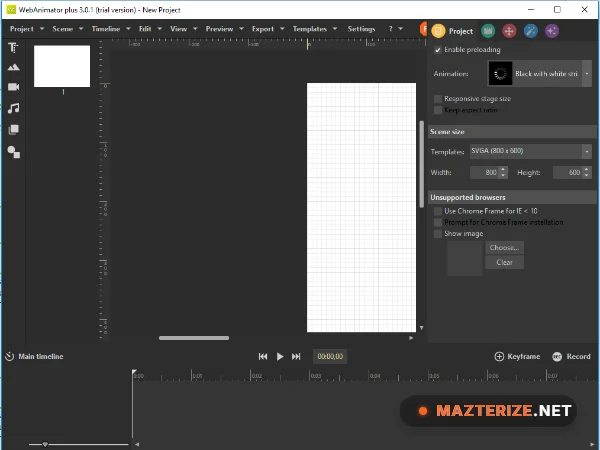Open the Project menu
Screen dimensions: 600x450
click(x=27, y=29)
